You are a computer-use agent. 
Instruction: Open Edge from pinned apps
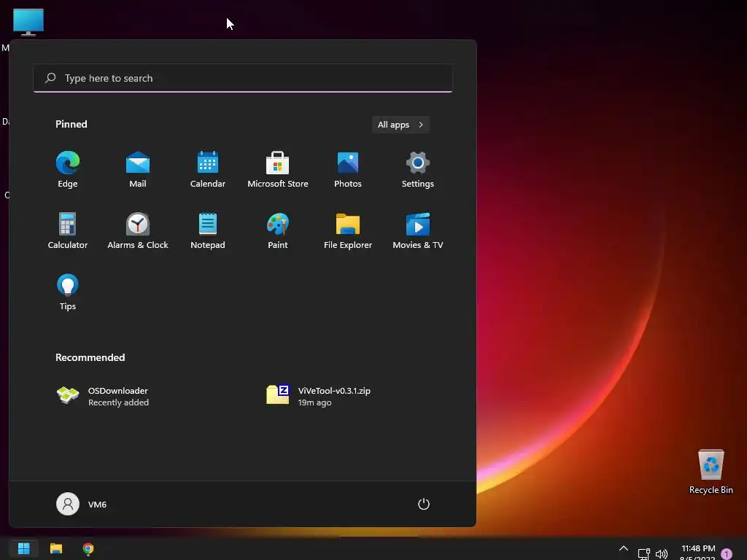tap(68, 169)
